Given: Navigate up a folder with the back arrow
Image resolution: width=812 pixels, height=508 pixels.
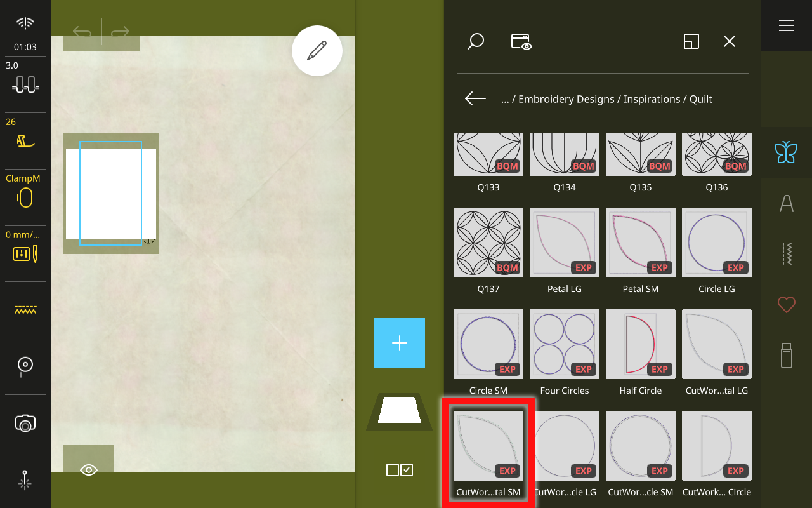Looking at the screenshot, I should (474, 98).
